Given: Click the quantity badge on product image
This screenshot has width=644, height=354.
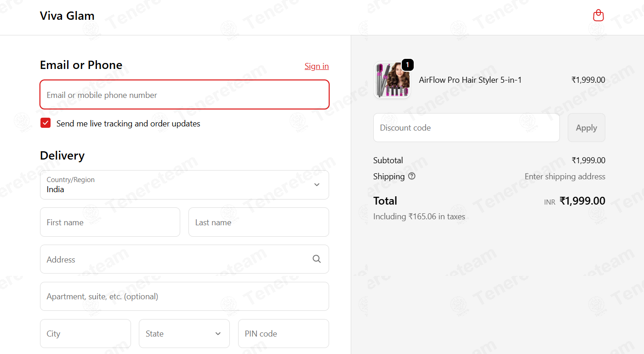Looking at the screenshot, I should click(407, 65).
